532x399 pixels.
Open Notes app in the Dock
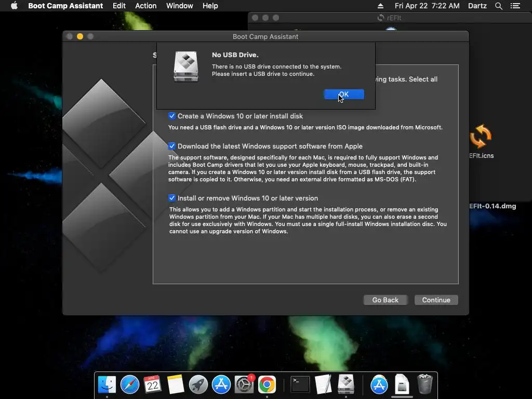(175, 385)
